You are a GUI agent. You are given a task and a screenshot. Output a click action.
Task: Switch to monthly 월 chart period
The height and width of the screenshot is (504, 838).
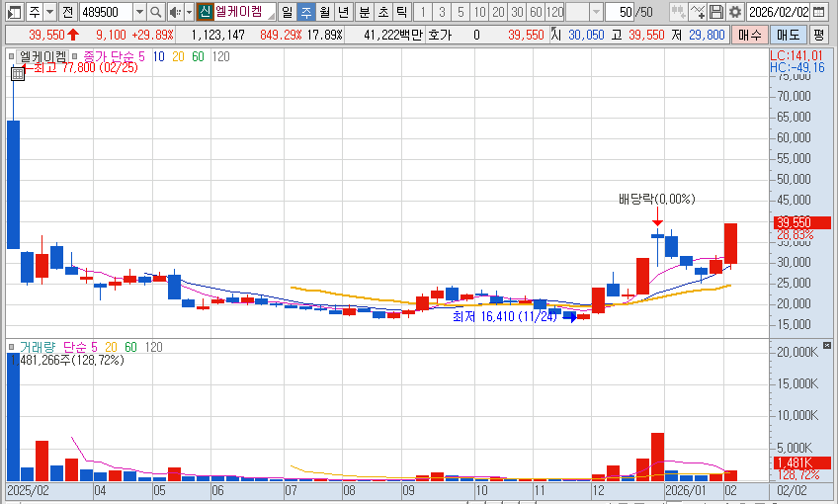325,11
